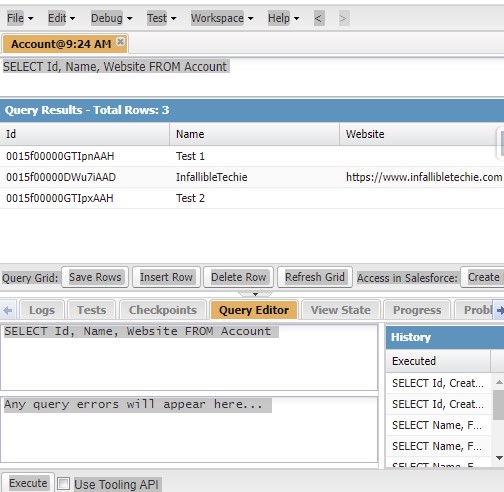The image size is (504, 492).
Task: Click the History panel header
Action: tap(445, 337)
